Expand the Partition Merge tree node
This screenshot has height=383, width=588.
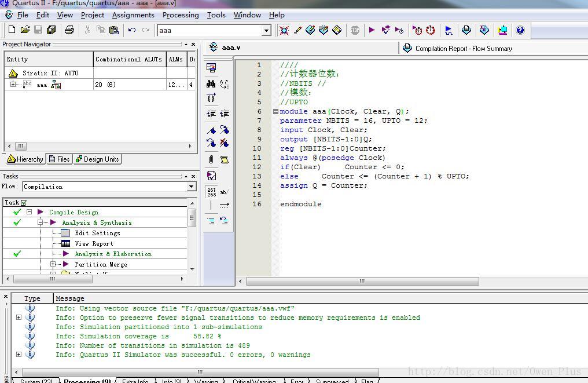53,264
